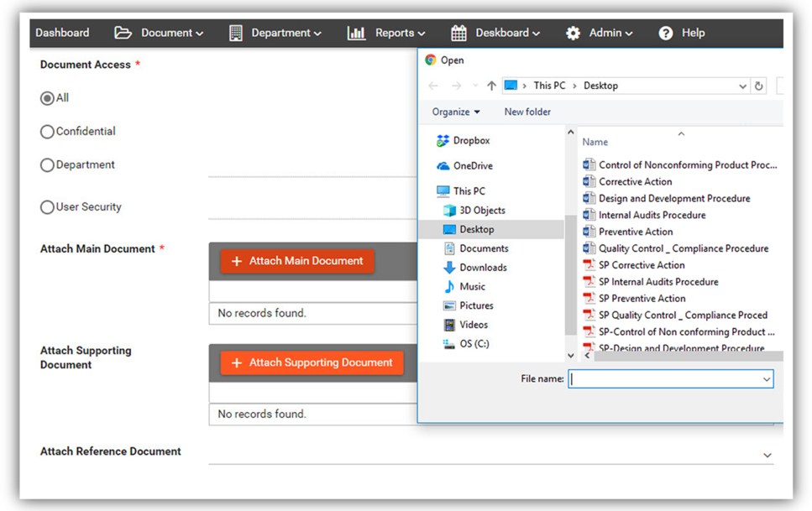Viewport: 812px width, 511px height.
Task: Click the Attach Main Document button
Action: pos(297,261)
